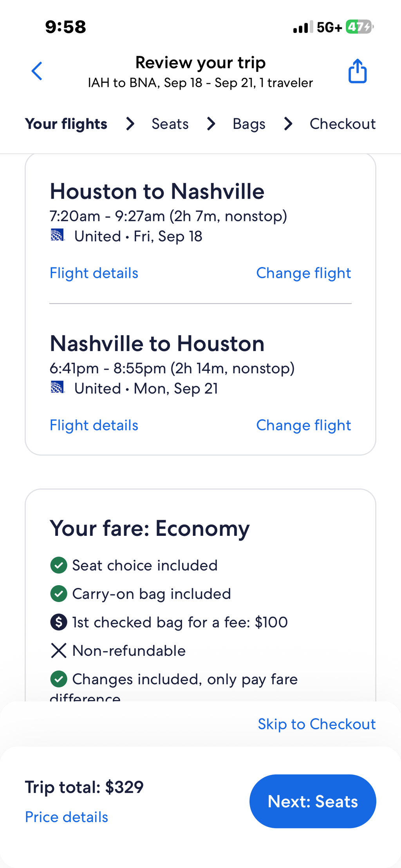Tap green check beside Carry-on bag included

click(59, 594)
